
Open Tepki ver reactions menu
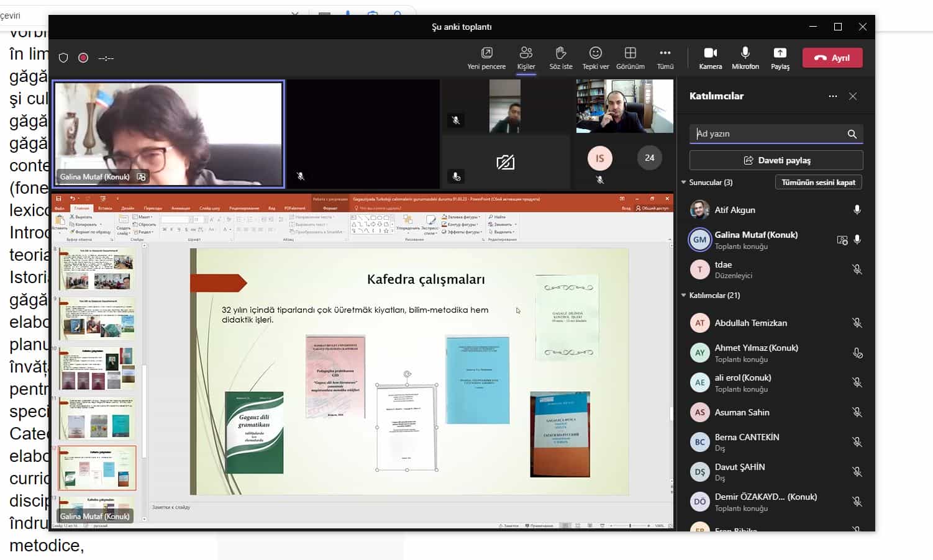[595, 53]
